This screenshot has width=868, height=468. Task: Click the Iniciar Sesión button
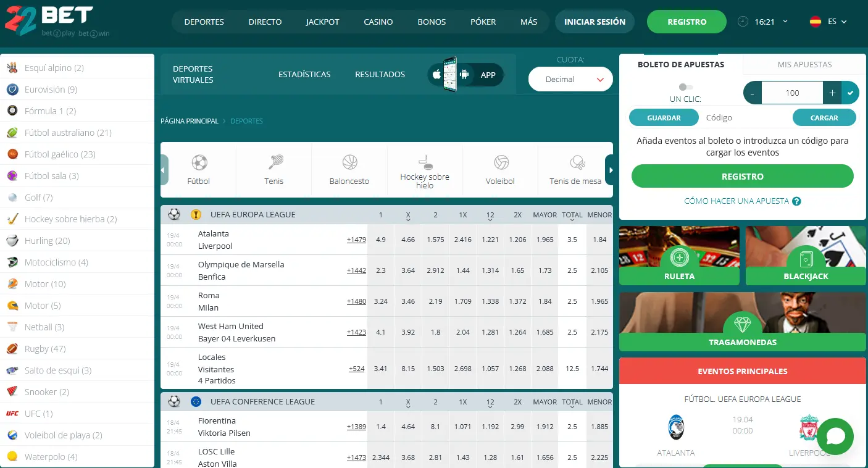coord(595,22)
